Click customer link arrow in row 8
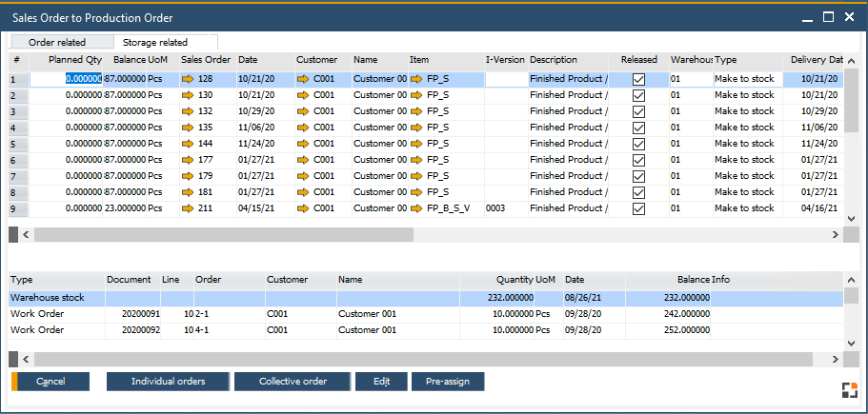 (303, 192)
